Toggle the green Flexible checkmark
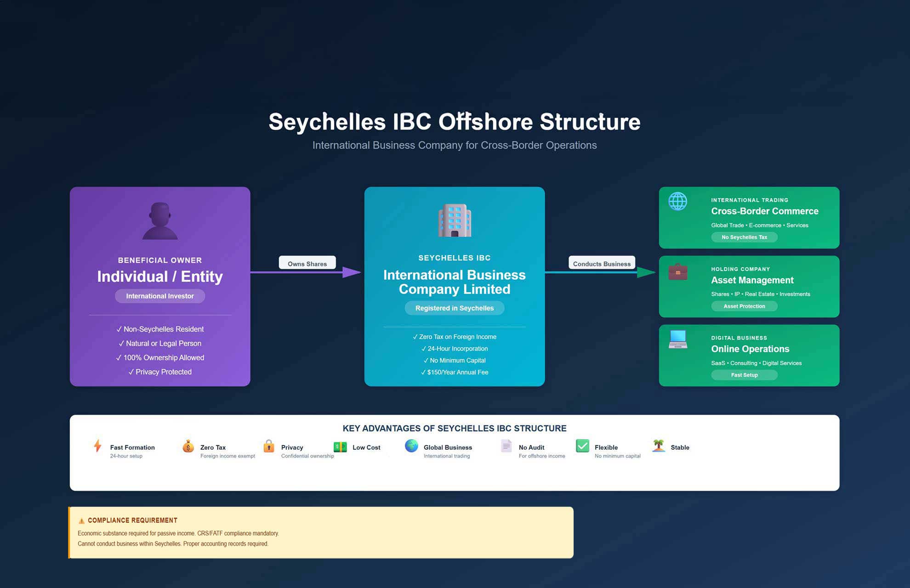Image resolution: width=910 pixels, height=588 pixels. tap(582, 446)
